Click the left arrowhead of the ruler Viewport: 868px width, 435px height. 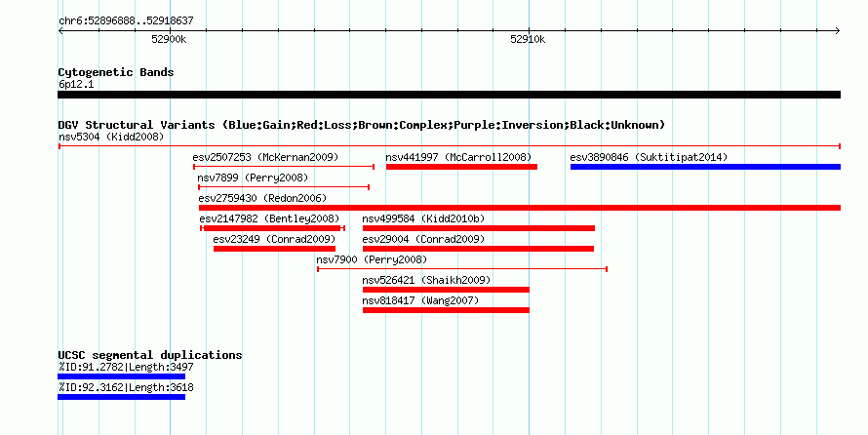tap(60, 31)
